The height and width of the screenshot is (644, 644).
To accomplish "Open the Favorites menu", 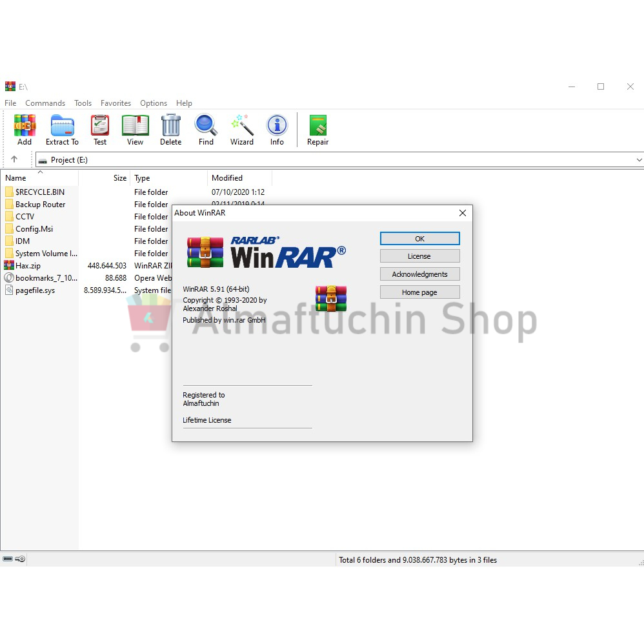I will pos(116,103).
